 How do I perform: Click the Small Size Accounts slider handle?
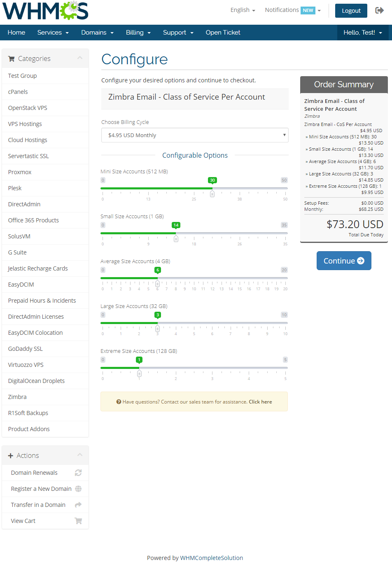pos(176,238)
